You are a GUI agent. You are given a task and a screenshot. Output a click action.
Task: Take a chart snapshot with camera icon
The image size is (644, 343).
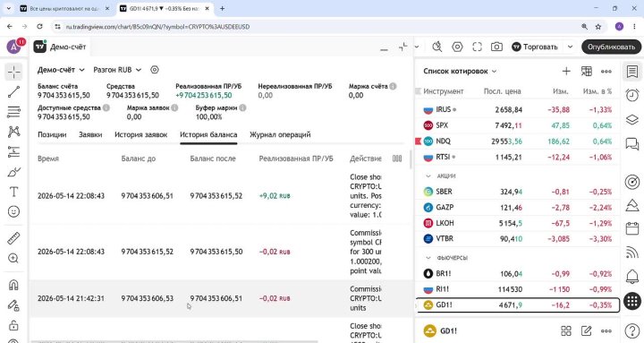pyautogui.click(x=496, y=47)
